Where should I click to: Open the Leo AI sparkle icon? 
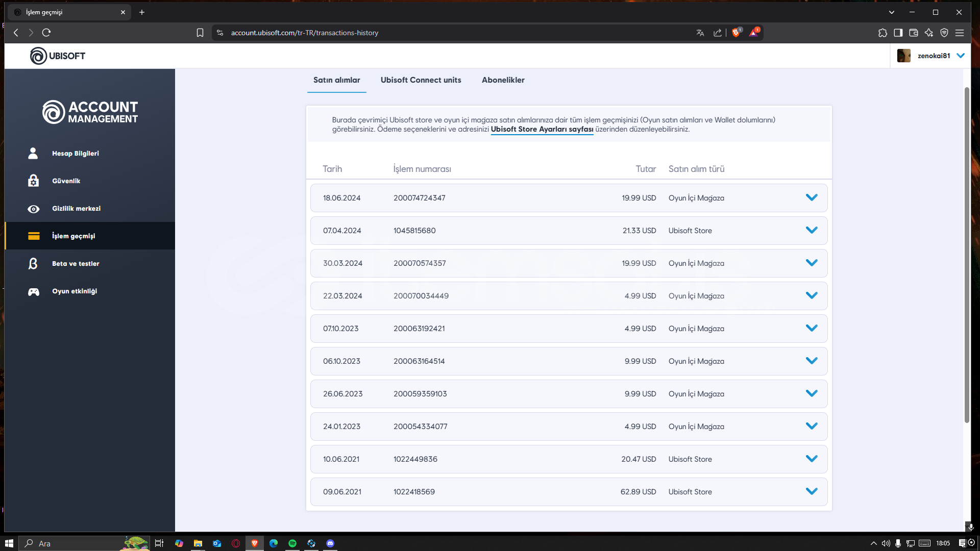coord(929,33)
